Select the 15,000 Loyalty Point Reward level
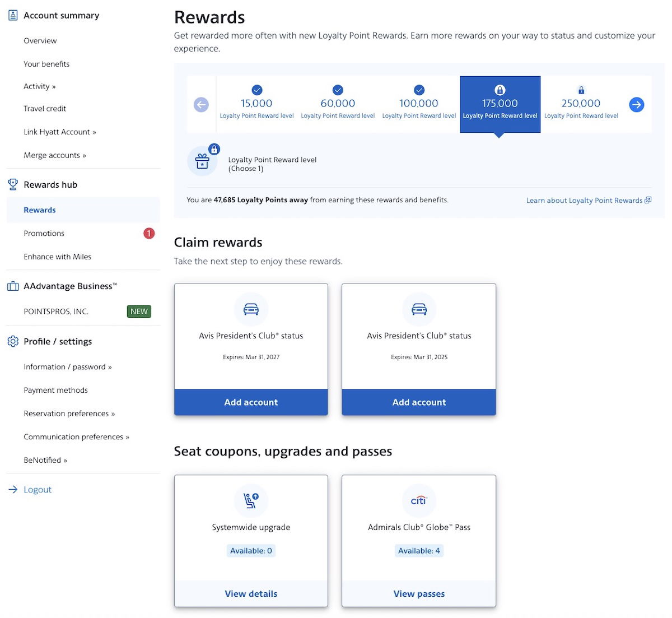This screenshot has height=618, width=672. [256, 104]
